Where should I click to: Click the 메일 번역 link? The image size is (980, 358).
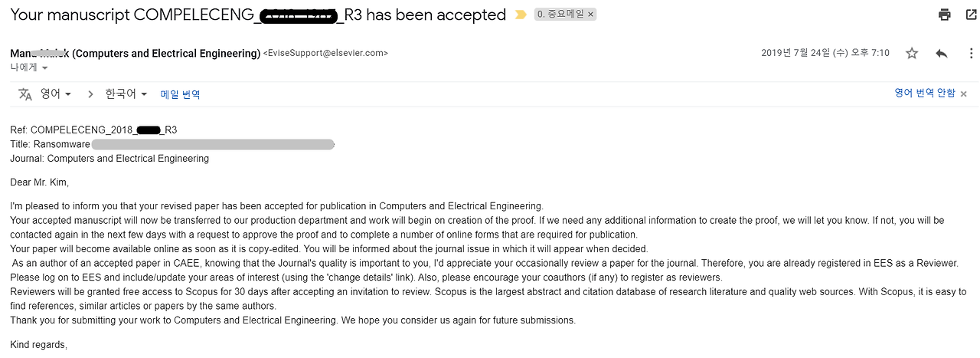(x=180, y=94)
